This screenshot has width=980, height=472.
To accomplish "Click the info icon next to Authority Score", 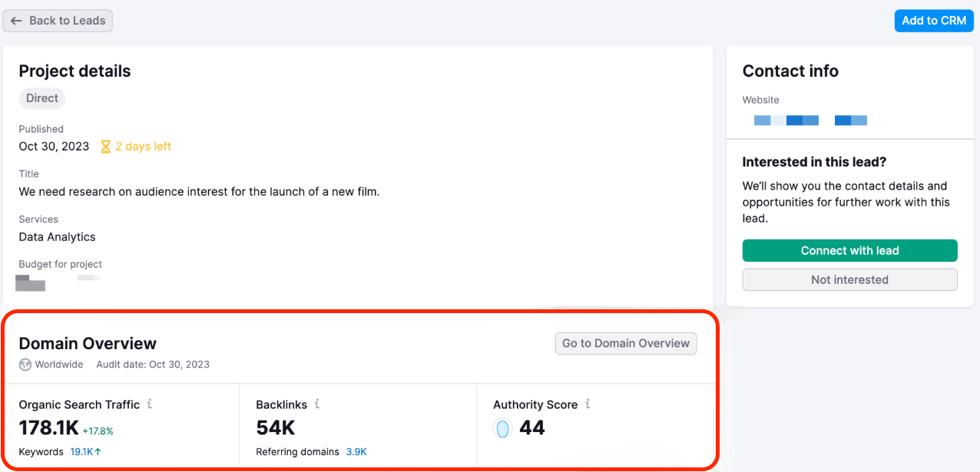I will click(x=588, y=404).
